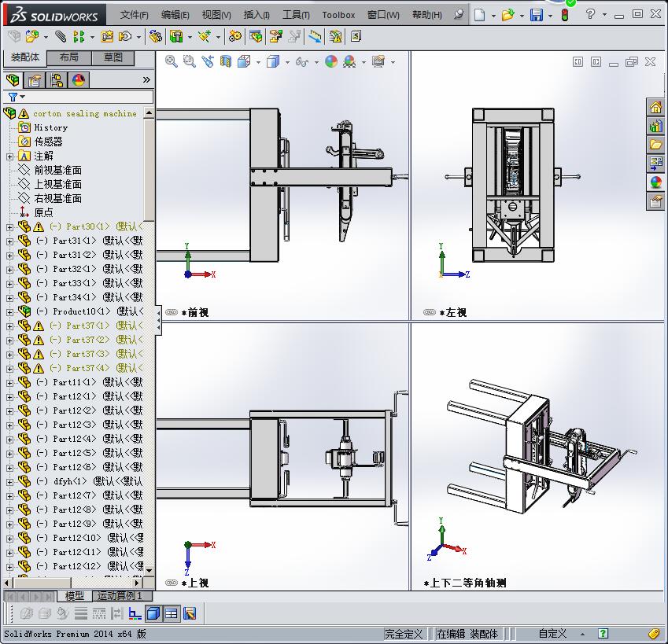Image resolution: width=668 pixels, height=644 pixels.
Task: Switch to 草图 tab
Action: click(x=113, y=57)
